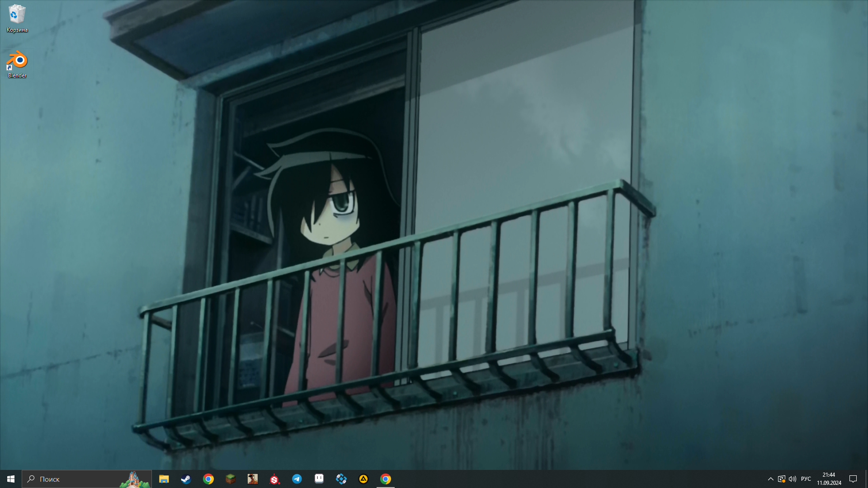
Task: Launch the Minecraft grass block taskbar icon
Action: coord(230,479)
